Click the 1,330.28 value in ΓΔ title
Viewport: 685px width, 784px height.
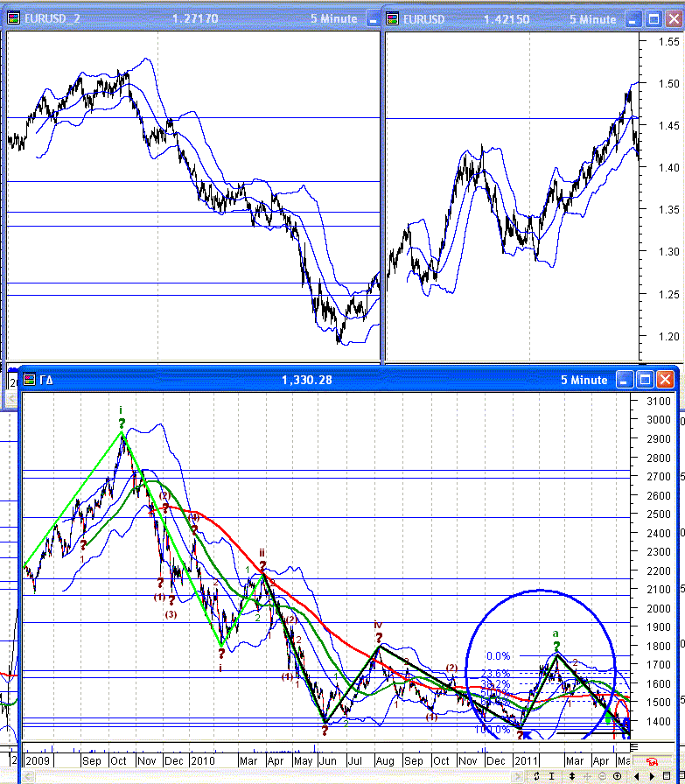pos(307,380)
